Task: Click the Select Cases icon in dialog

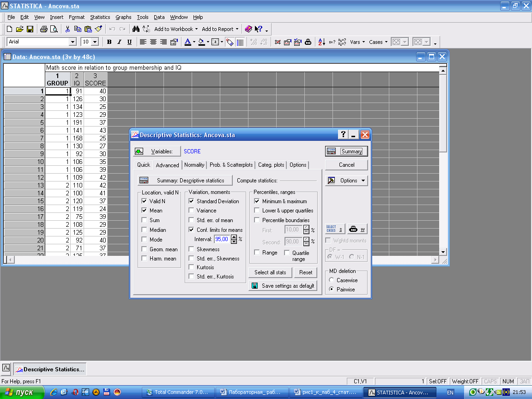Action: tap(334, 229)
